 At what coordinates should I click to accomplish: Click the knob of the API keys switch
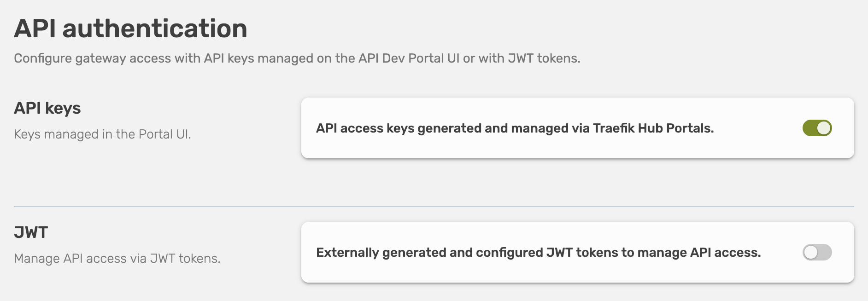(824, 128)
